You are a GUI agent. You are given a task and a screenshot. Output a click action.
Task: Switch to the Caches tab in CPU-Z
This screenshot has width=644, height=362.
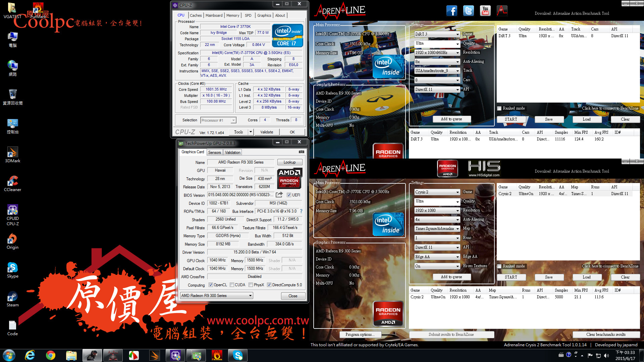pos(196,15)
